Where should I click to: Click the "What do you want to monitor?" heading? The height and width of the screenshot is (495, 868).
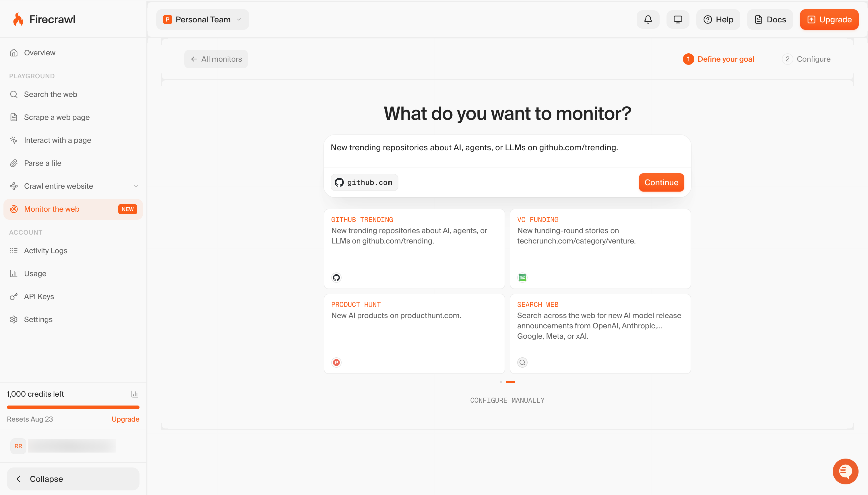coord(507,114)
